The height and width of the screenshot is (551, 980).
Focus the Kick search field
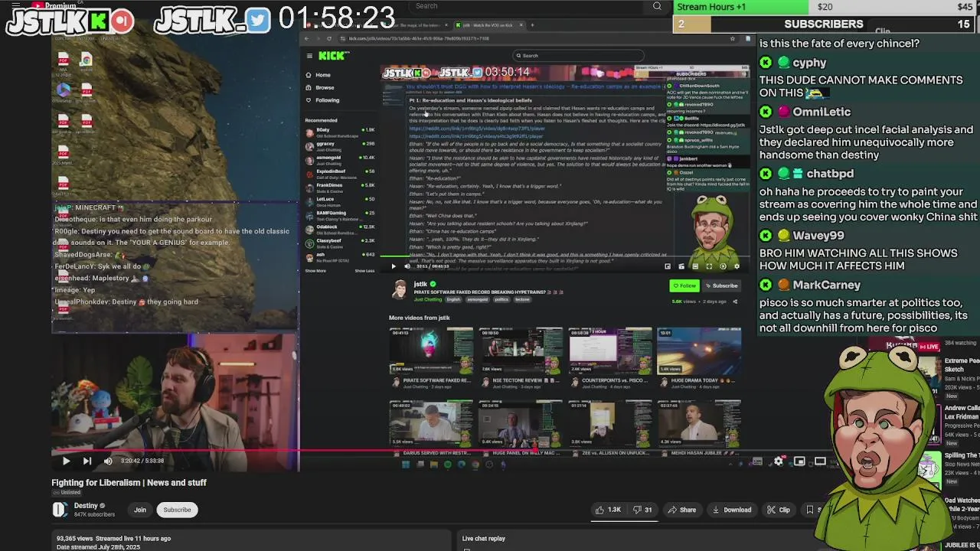pyautogui.click(x=578, y=56)
